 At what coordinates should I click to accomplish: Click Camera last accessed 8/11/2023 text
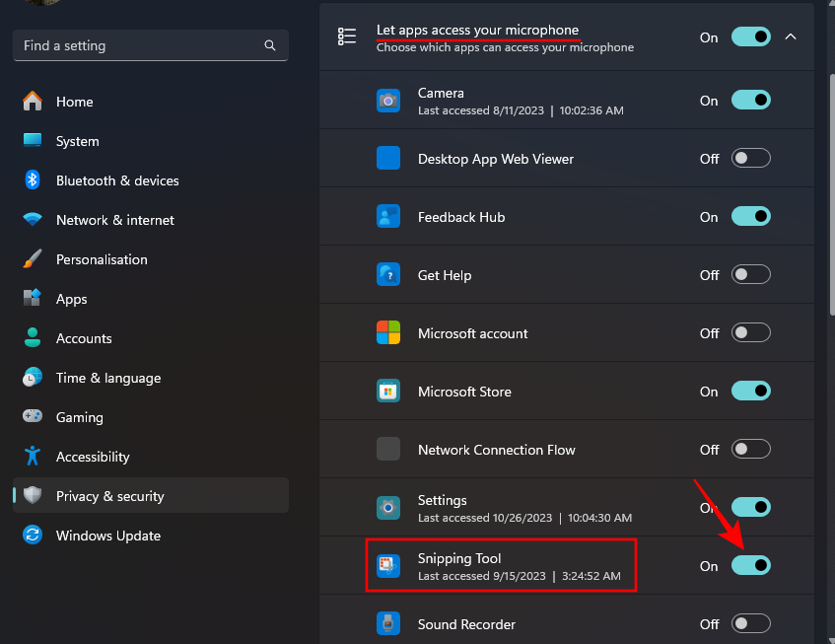pyautogui.click(x=521, y=110)
